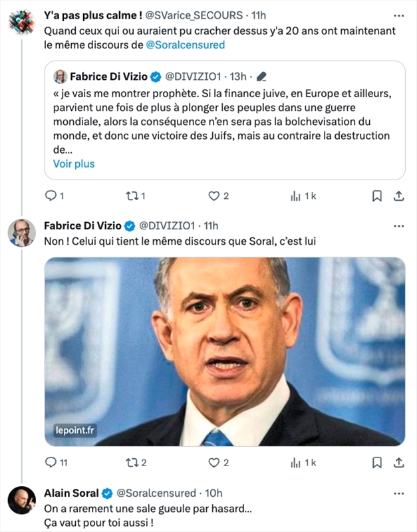Bookmark the SVarice_SECOURS tweet
This screenshot has height=532, width=417.
[x=376, y=196]
